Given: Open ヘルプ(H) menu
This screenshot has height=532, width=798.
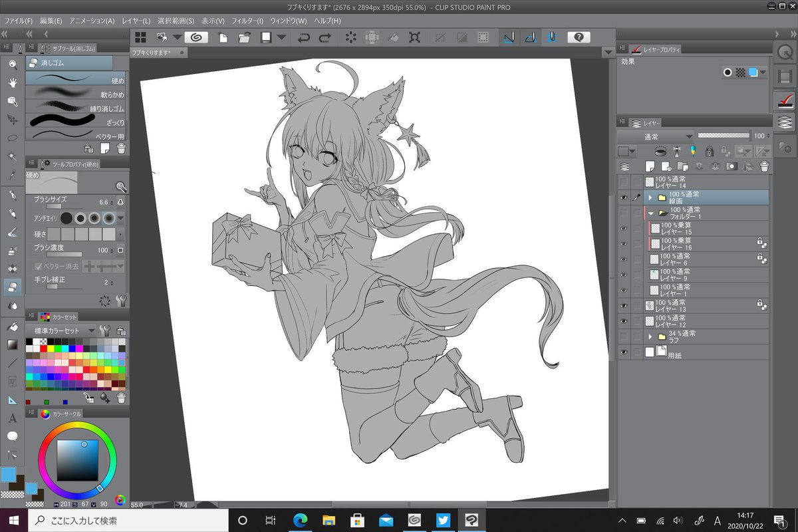Looking at the screenshot, I should [x=327, y=21].
